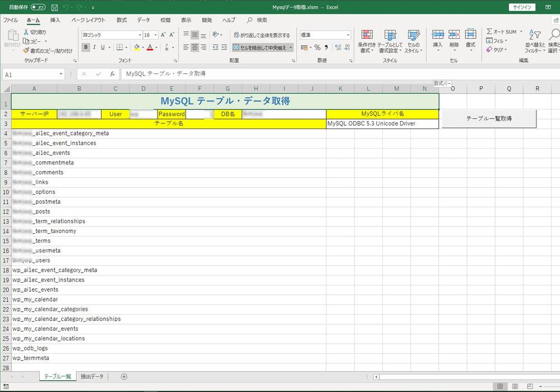Toggle Underline formatting
The image size is (560, 392).
[x=103, y=47]
